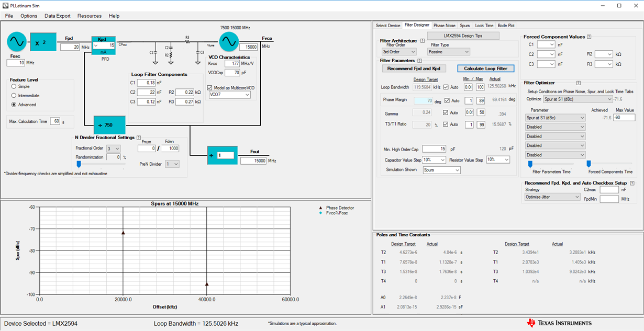Switch to the Bode Plot tab

pos(506,25)
